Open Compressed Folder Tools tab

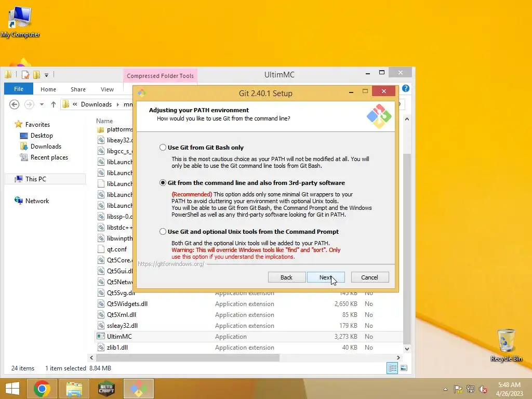pos(160,76)
